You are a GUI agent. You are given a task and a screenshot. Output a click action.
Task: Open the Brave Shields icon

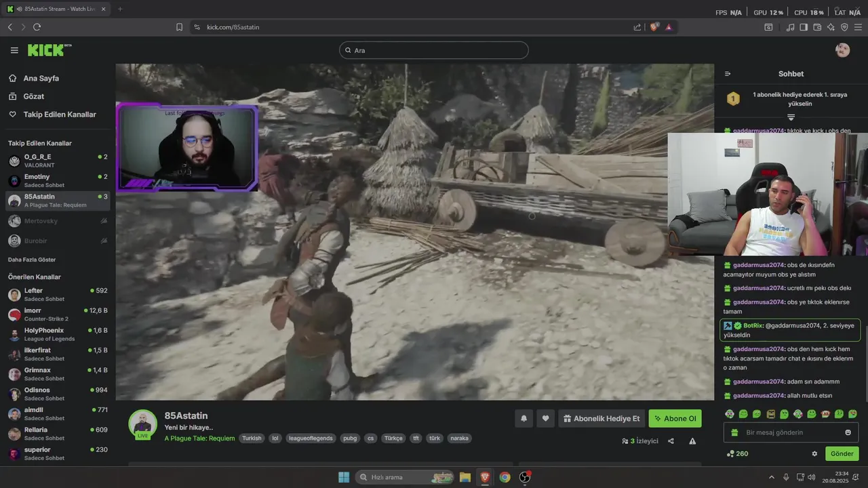coord(654,27)
